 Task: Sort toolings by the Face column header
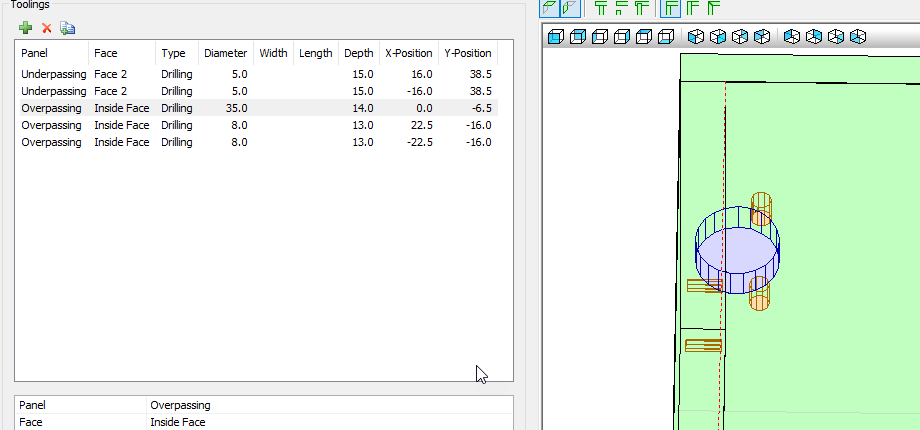click(x=122, y=53)
